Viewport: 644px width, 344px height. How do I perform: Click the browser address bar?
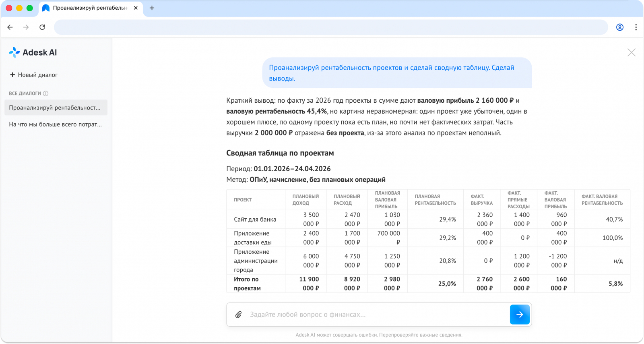[331, 27]
